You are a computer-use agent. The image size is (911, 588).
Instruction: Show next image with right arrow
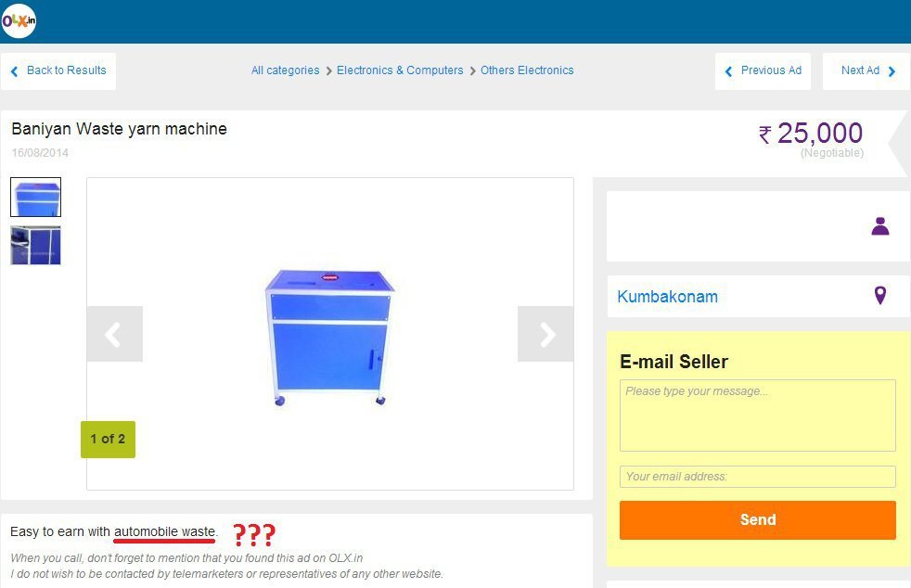point(545,334)
